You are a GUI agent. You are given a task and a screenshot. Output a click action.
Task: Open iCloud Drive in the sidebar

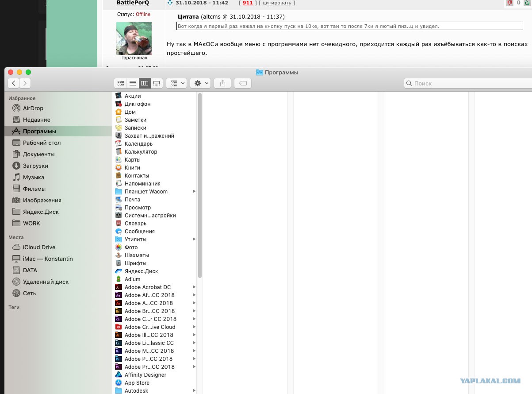coord(58,247)
